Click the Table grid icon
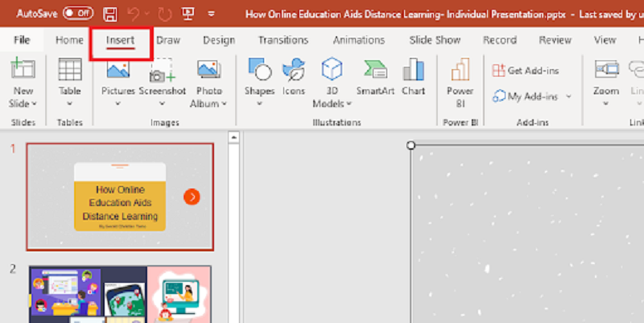644x323 pixels. pyautogui.click(x=70, y=69)
